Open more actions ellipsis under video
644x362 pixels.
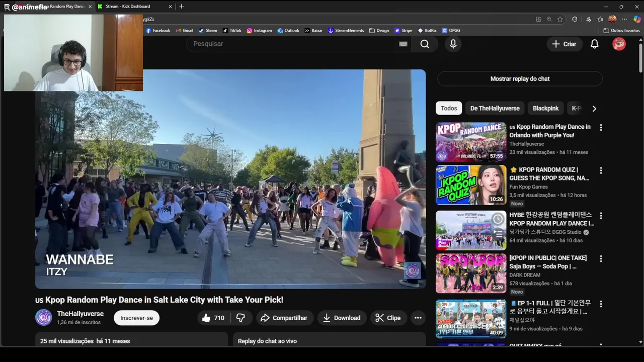[418, 318]
